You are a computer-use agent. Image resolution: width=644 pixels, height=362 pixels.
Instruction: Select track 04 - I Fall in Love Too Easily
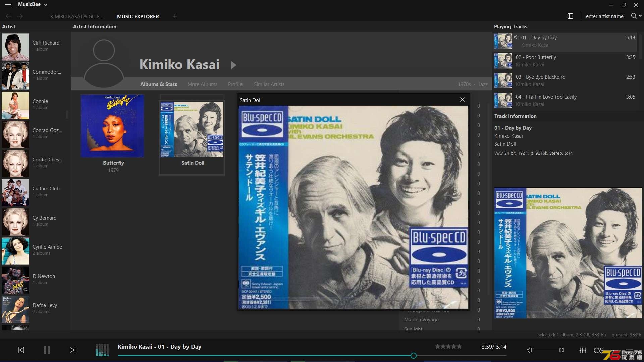tap(565, 101)
